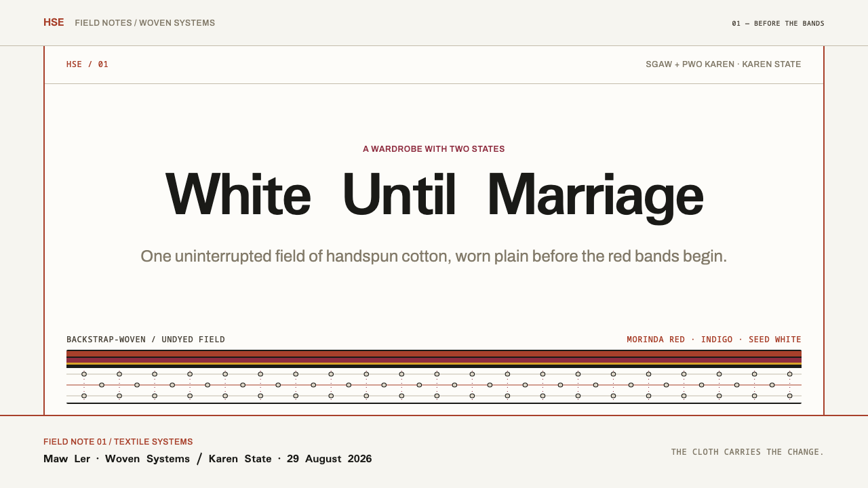Click the red HSE logo in the header
The height and width of the screenshot is (488, 868).
tap(54, 22)
